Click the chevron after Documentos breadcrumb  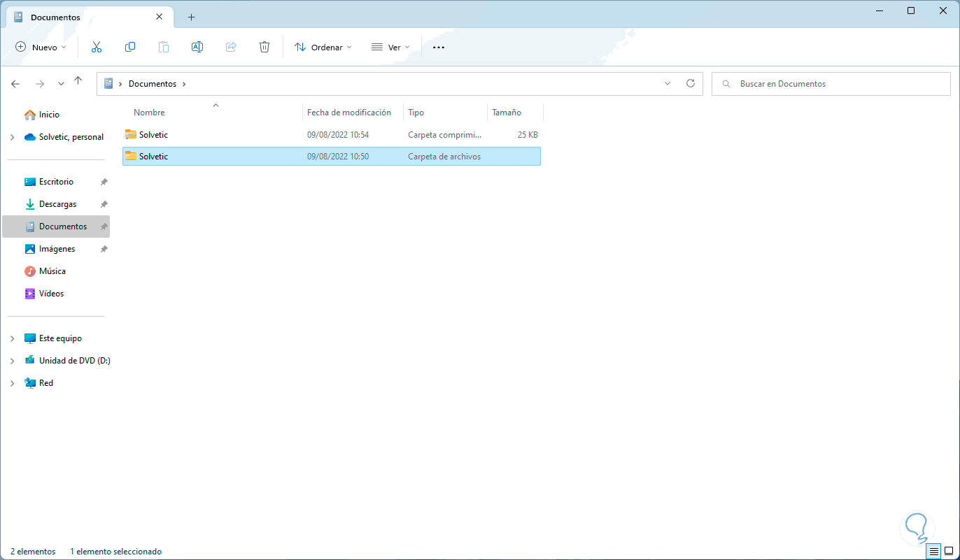click(184, 84)
